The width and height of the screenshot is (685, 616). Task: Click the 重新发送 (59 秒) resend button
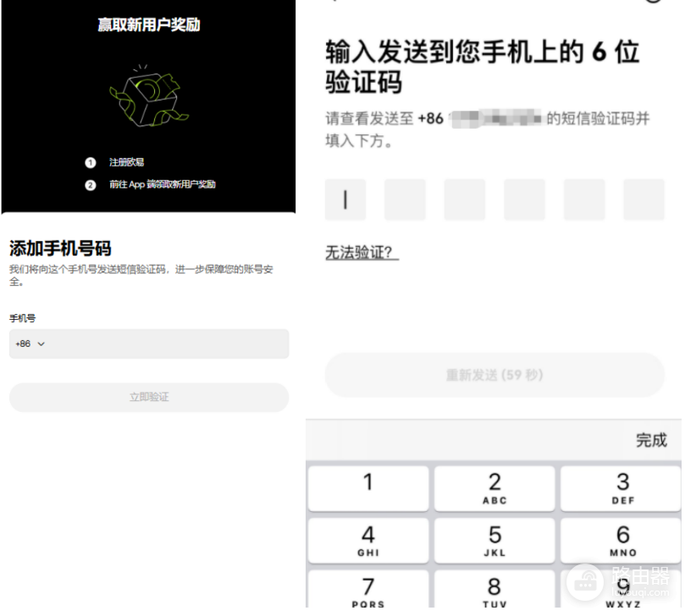coord(494,375)
